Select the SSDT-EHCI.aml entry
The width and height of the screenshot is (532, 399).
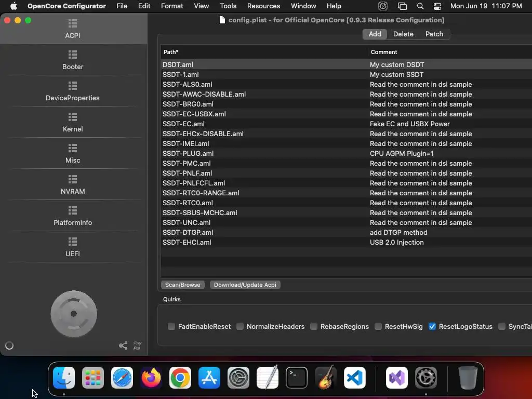(x=347, y=242)
